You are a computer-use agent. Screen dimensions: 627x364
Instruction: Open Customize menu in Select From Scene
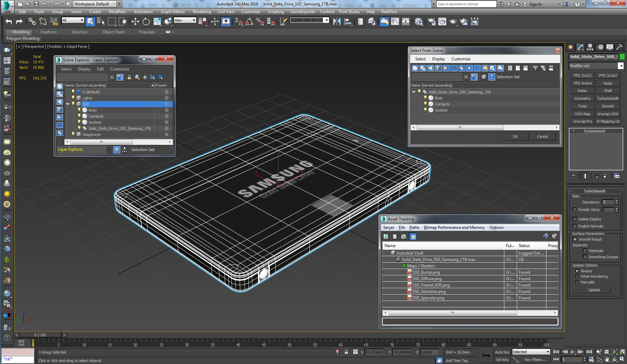(460, 59)
